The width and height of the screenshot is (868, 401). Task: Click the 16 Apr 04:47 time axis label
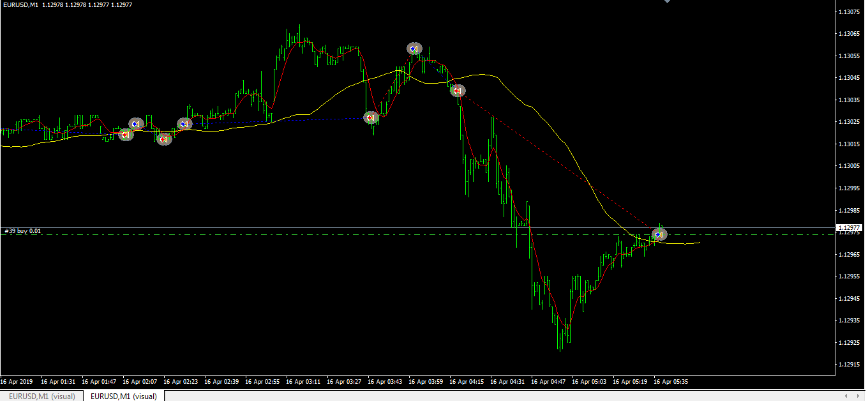coord(547,382)
